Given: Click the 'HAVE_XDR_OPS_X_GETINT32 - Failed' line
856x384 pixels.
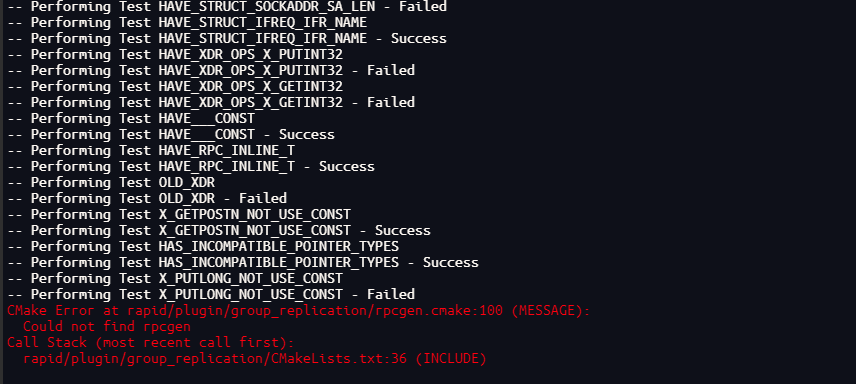Looking at the screenshot, I should pos(211,102).
